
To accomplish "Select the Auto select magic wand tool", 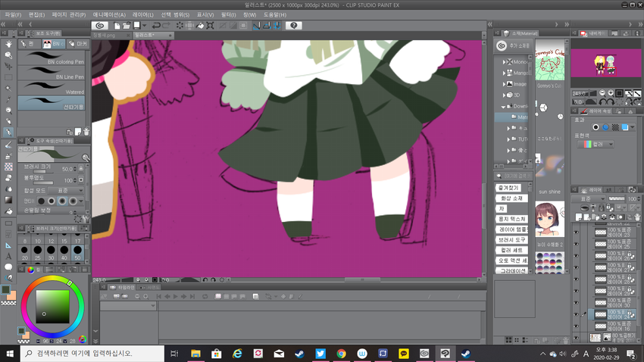I will pos(8,89).
